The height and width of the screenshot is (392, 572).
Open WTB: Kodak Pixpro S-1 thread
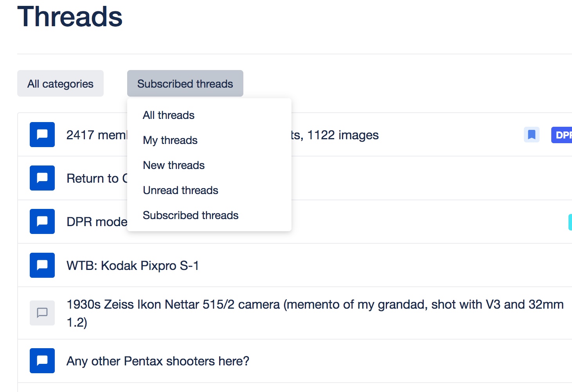point(133,266)
